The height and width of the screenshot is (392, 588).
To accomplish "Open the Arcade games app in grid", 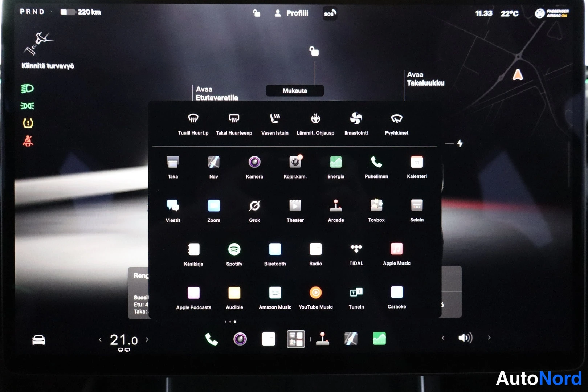I will click(336, 210).
